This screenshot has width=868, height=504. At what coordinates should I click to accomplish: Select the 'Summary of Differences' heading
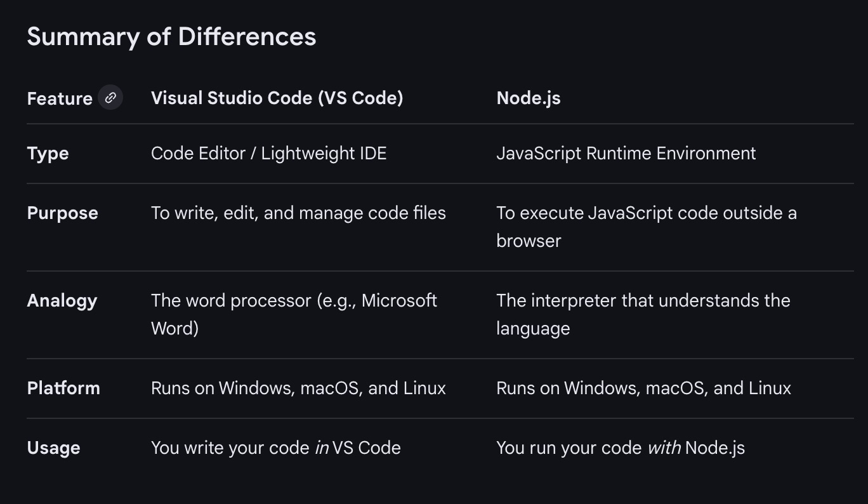pyautogui.click(x=171, y=37)
